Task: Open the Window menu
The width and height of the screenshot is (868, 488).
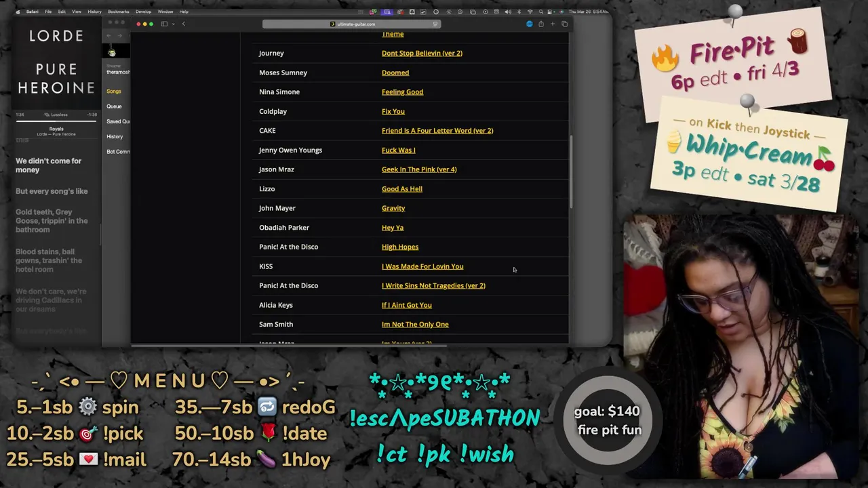Action: [165, 12]
